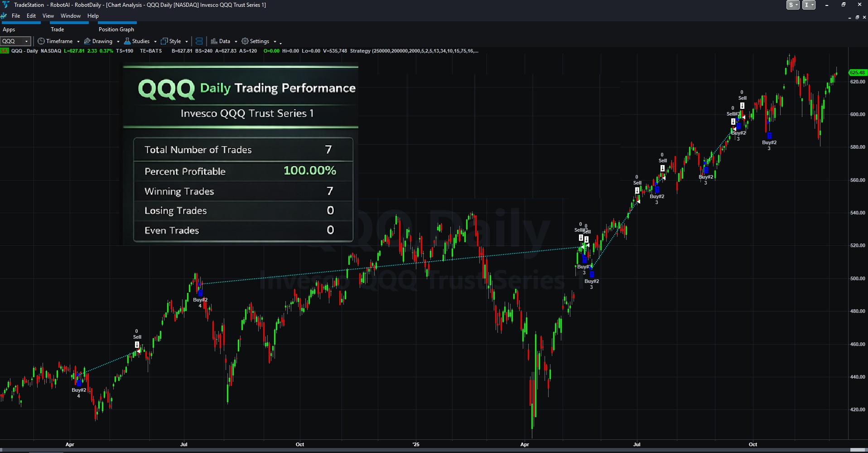Switch to the Trade tab

click(x=57, y=29)
